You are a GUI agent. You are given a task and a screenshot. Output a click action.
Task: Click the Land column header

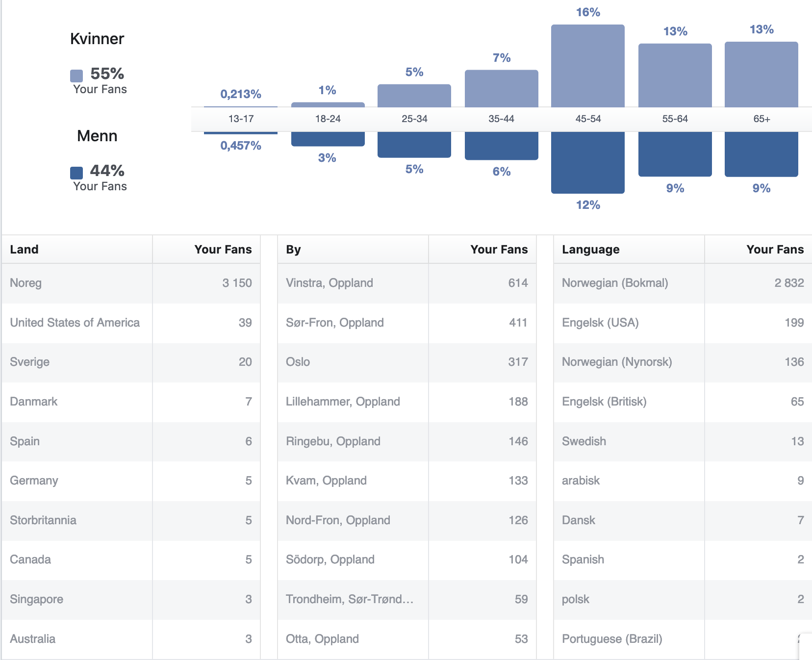tap(25, 250)
